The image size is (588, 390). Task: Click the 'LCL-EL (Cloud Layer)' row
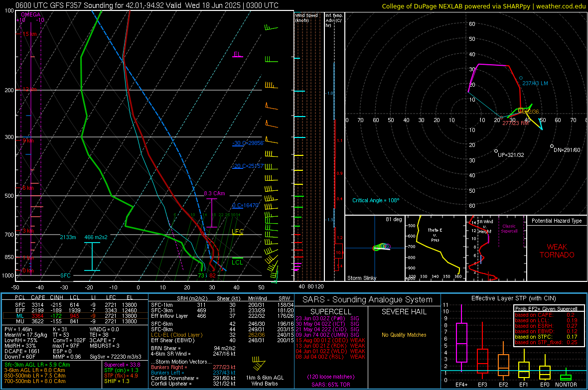click(x=222, y=335)
